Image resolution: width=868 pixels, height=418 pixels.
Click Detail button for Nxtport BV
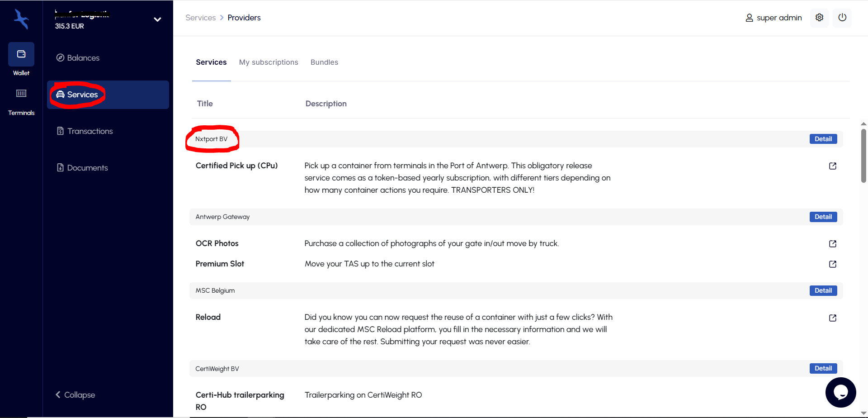823,139
